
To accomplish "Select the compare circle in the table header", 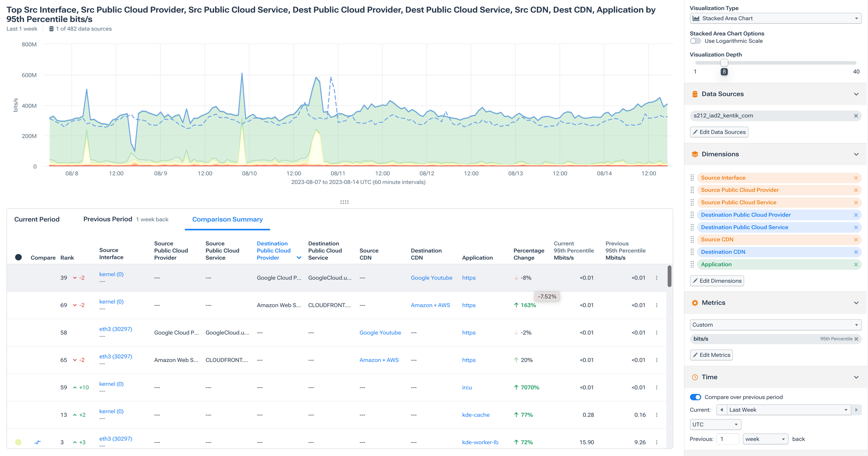I will [x=18, y=257].
